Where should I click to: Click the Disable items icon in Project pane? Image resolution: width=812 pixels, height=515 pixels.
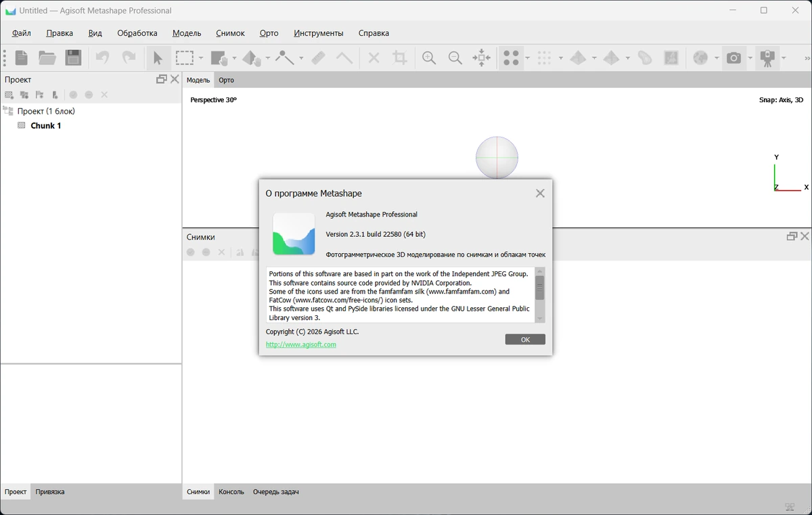89,95
